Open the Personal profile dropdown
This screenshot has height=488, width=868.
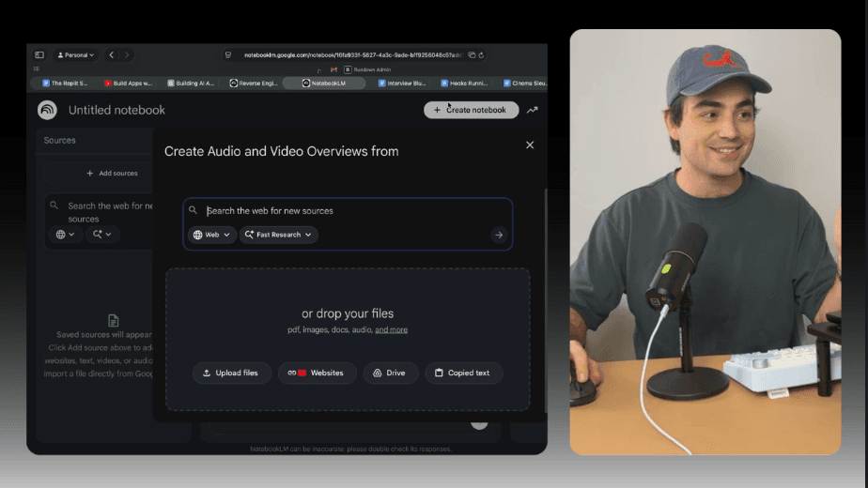(76, 54)
